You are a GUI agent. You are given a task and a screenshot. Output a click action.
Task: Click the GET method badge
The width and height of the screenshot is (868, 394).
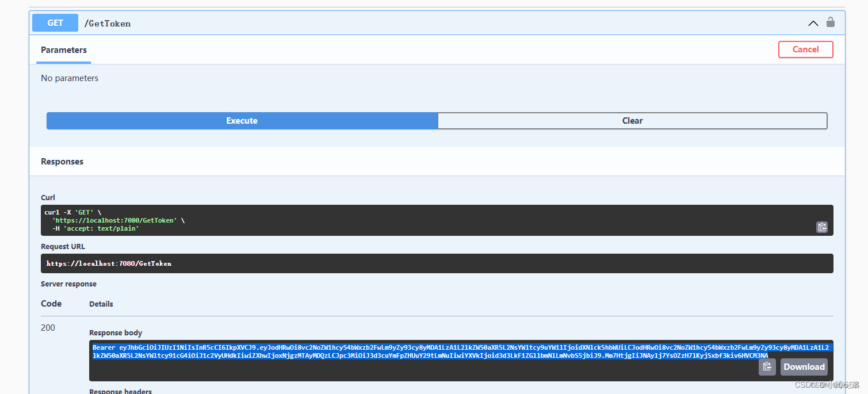coord(55,23)
